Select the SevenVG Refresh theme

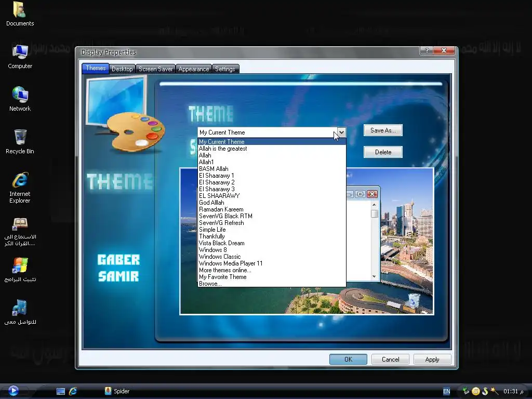pos(272,223)
